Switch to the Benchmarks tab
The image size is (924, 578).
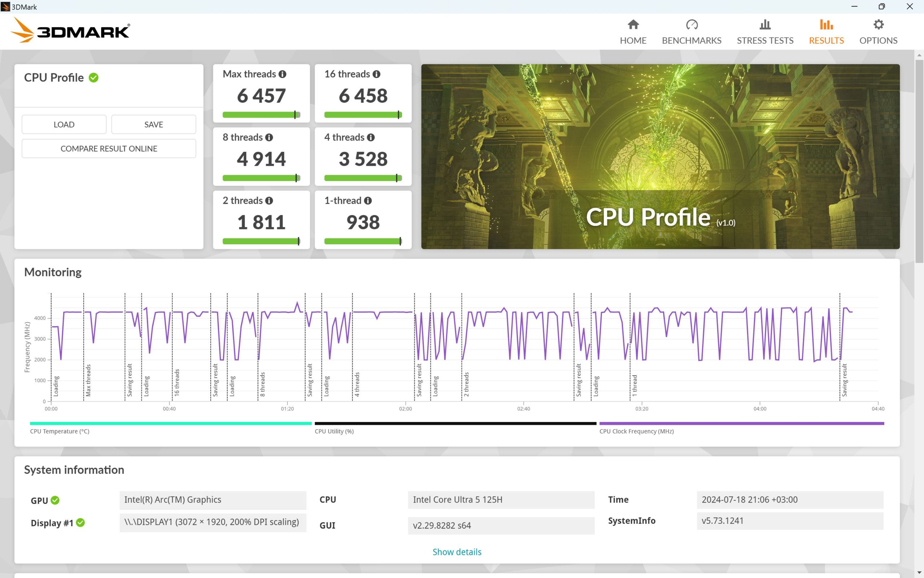[692, 32]
